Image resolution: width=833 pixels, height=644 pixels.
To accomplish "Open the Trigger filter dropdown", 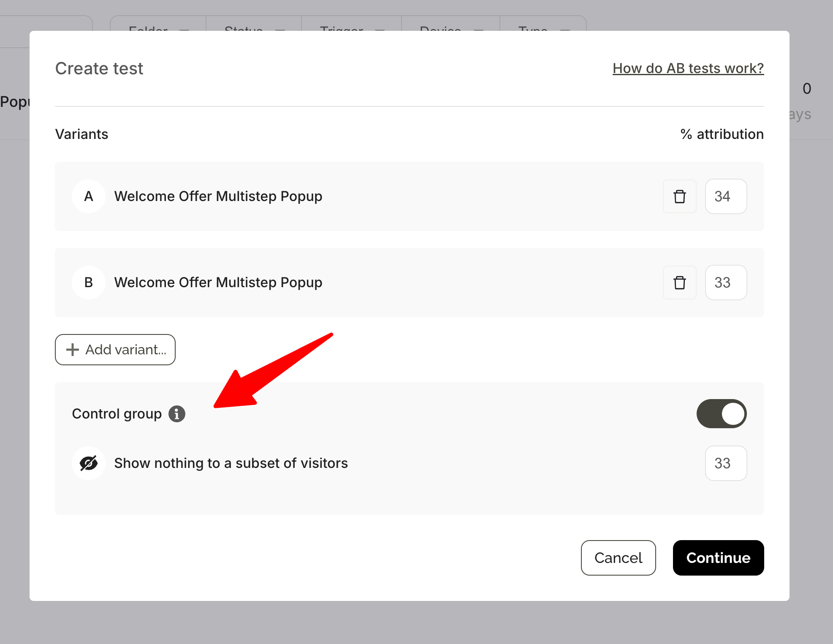I will coord(351,30).
